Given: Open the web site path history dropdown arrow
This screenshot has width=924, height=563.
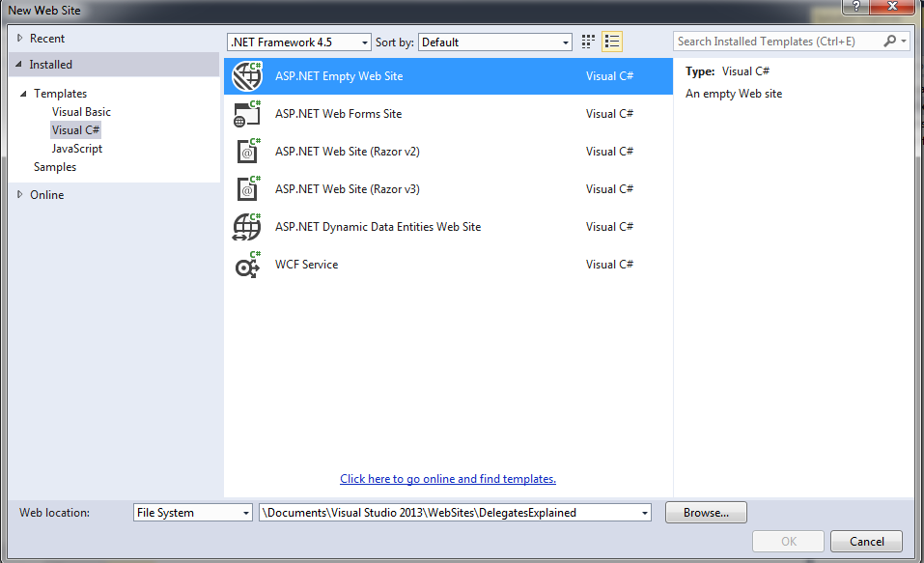Looking at the screenshot, I should 645,513.
